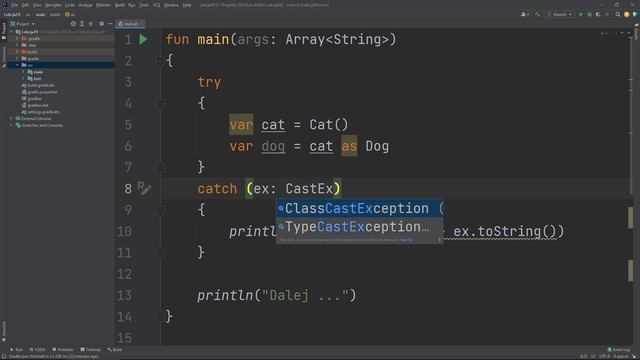Select TypeCastException completion suggestion
This screenshot has height=360, width=640.
click(x=360, y=227)
